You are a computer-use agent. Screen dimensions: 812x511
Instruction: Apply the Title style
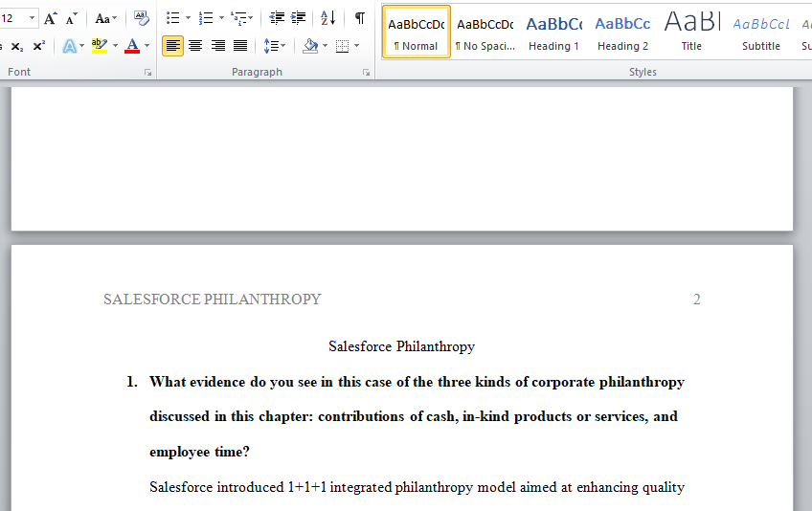tap(692, 33)
